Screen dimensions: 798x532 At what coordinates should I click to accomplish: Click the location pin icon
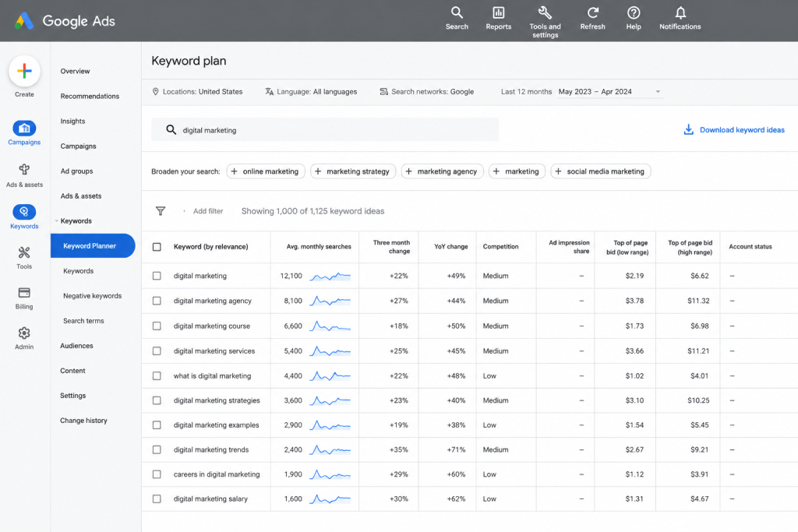[156, 92]
